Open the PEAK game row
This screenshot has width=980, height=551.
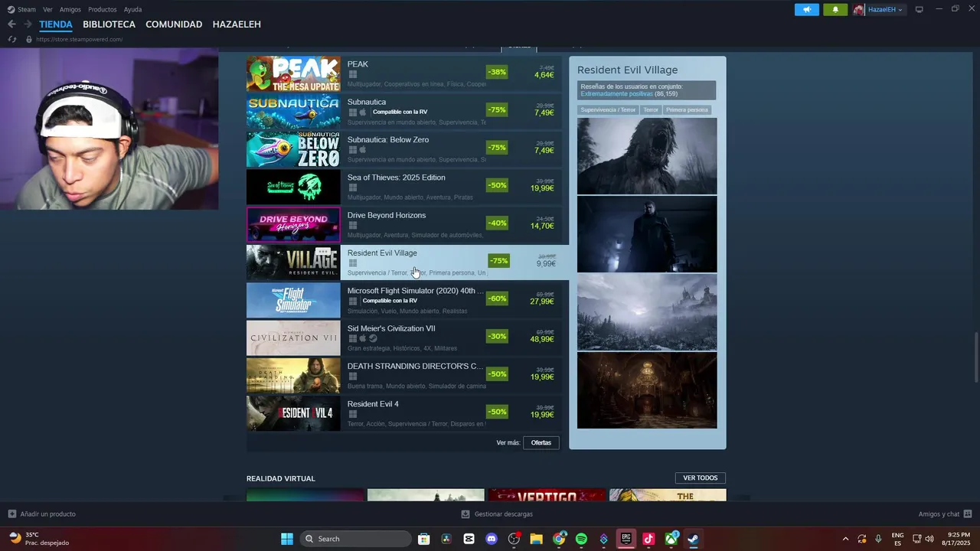tap(404, 73)
